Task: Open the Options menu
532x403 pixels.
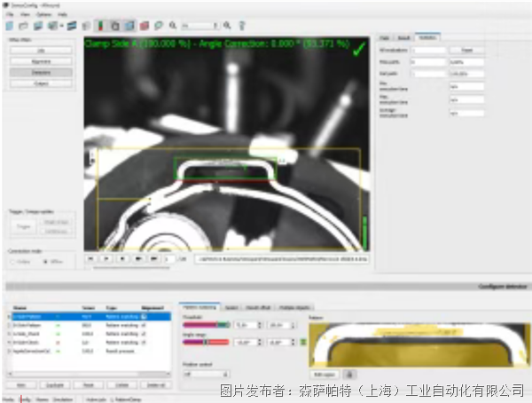Action: click(x=43, y=14)
